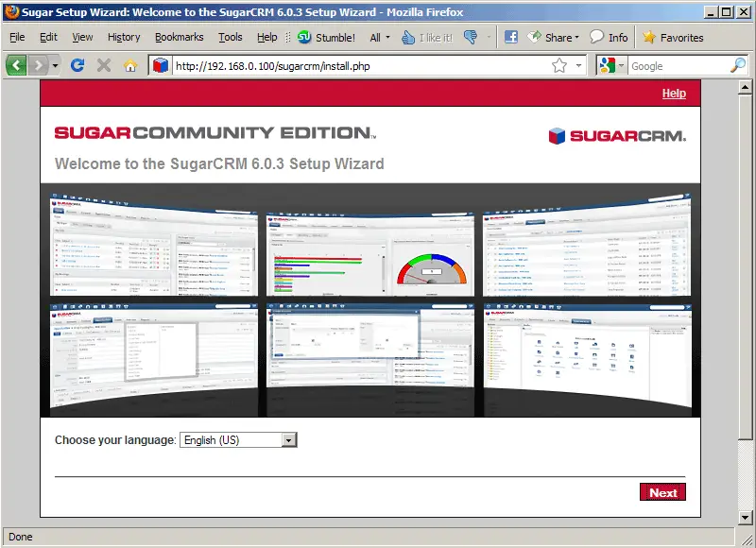Click the Welcome to the SugarCRM 6.0.3 heading

coord(219,163)
